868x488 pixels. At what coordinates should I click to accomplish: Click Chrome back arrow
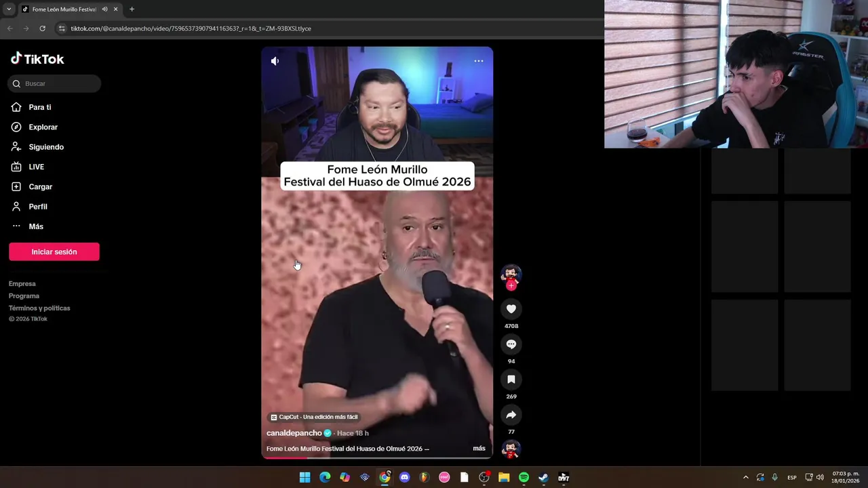click(x=9, y=28)
